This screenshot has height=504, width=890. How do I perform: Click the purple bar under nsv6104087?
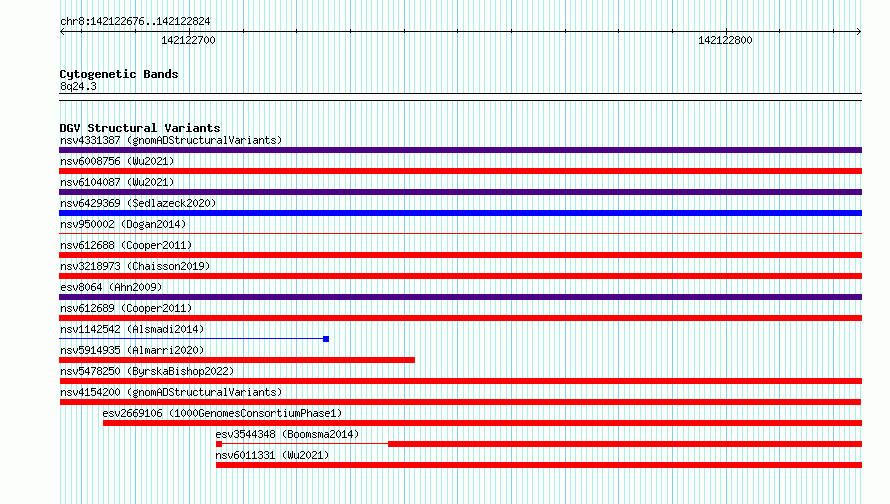pyautogui.click(x=460, y=192)
